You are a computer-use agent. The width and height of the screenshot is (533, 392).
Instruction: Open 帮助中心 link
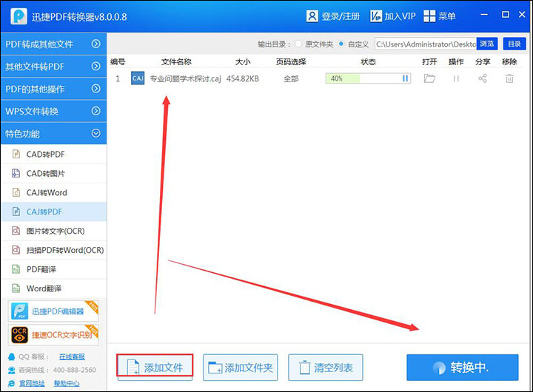coord(67,384)
